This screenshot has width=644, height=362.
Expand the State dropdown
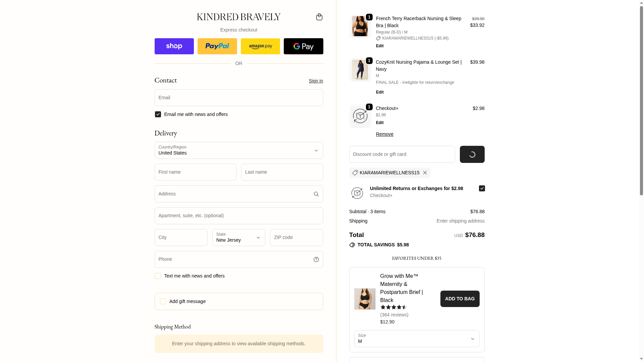tap(238, 238)
